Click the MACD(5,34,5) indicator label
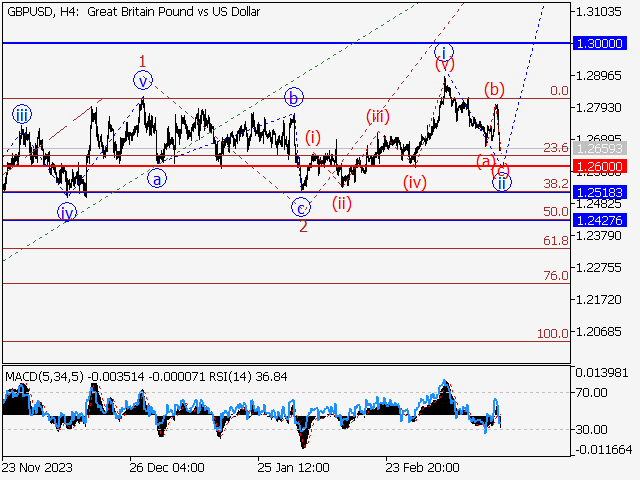 click(44, 376)
